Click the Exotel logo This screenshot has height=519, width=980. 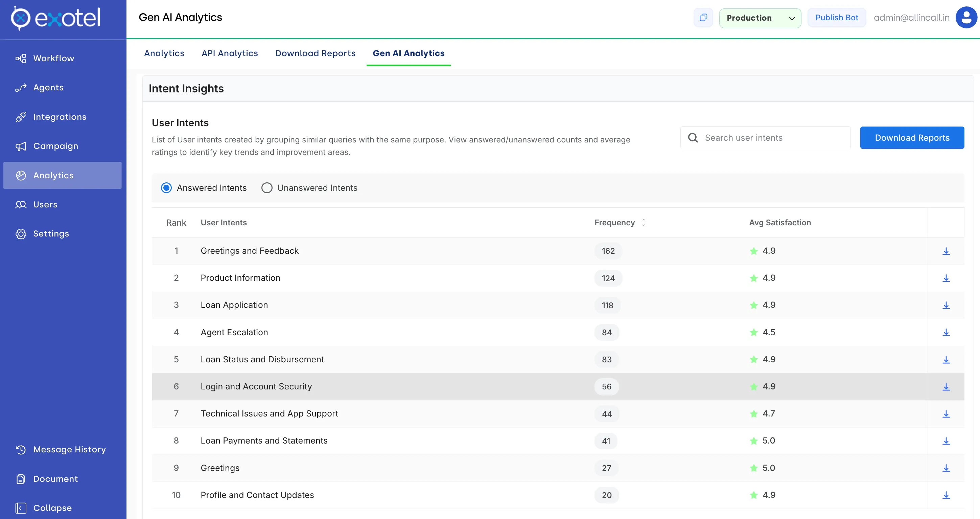[x=55, y=18]
